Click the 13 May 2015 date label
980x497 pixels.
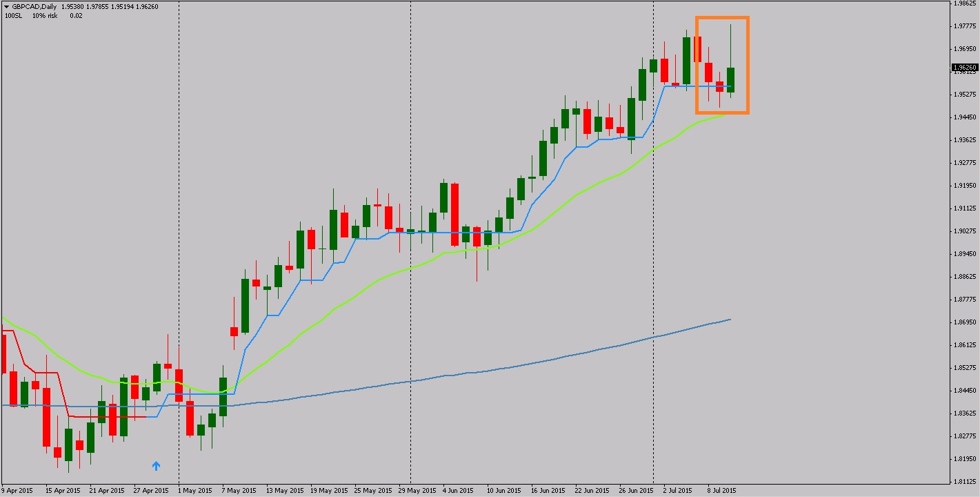tap(286, 491)
